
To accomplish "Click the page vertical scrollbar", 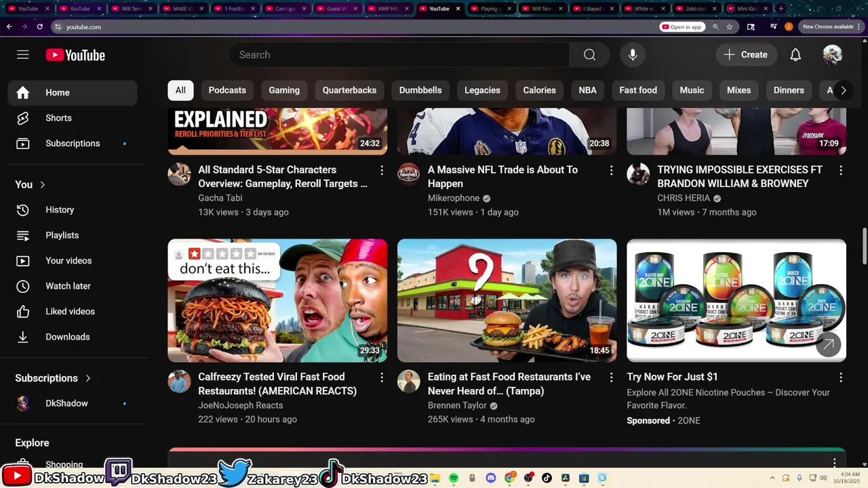I will pos(864,247).
